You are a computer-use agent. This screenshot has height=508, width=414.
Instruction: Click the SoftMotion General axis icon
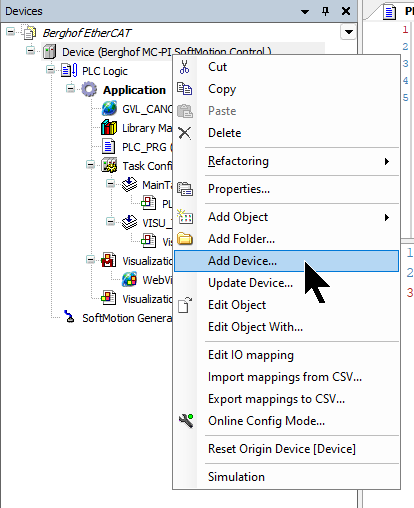tap(69, 317)
